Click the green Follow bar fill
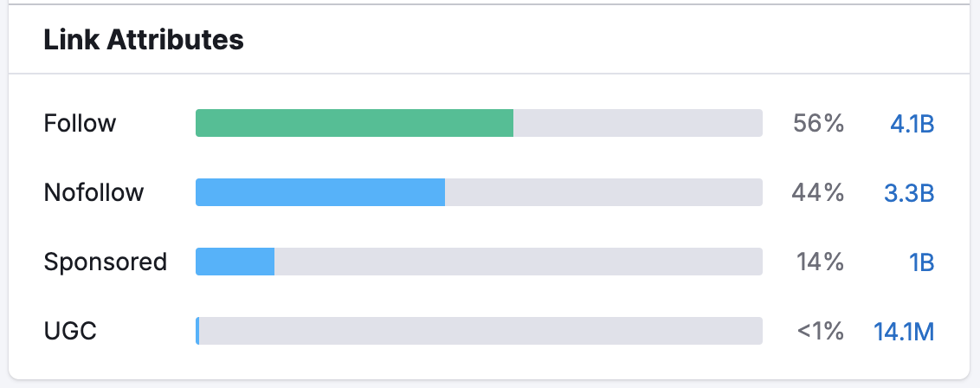 point(354,124)
